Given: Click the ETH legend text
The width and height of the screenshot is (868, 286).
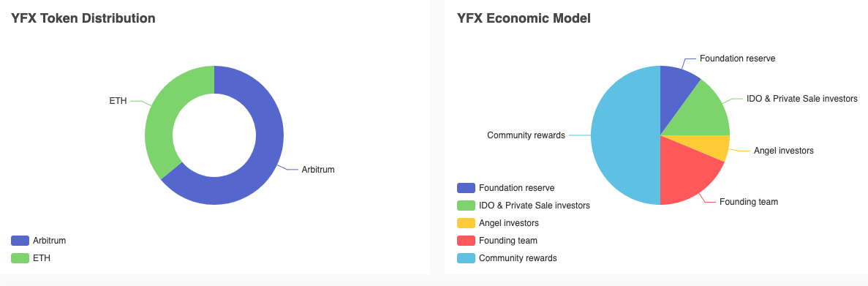Looking at the screenshot, I should point(42,257).
